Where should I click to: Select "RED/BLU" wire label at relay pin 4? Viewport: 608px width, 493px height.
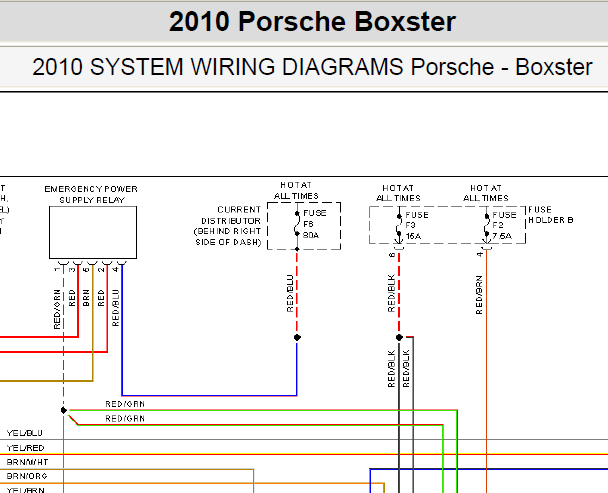tap(116, 308)
